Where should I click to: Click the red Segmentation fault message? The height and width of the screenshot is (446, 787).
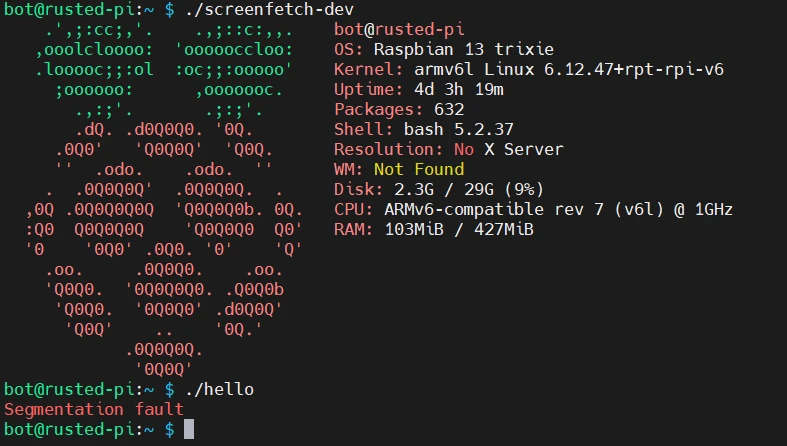[94, 409]
